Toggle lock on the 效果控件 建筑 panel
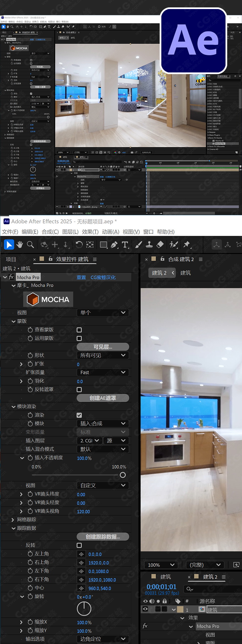 pos(50,259)
